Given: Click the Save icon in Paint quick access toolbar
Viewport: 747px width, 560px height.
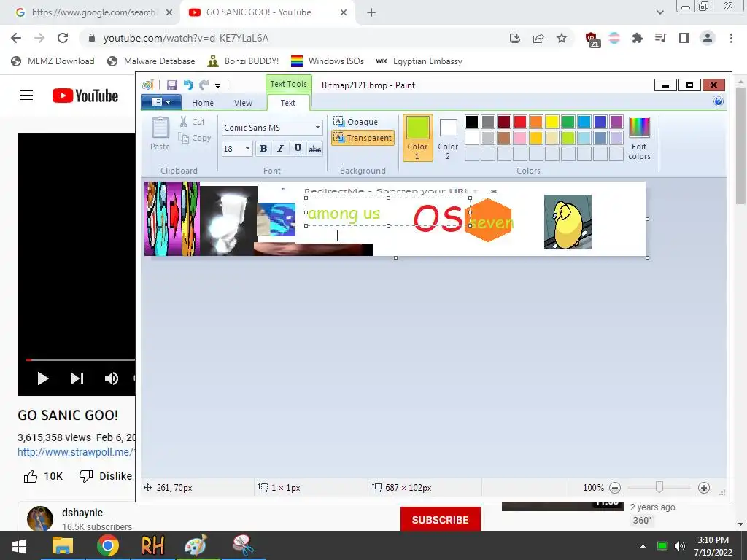Looking at the screenshot, I should click(172, 85).
